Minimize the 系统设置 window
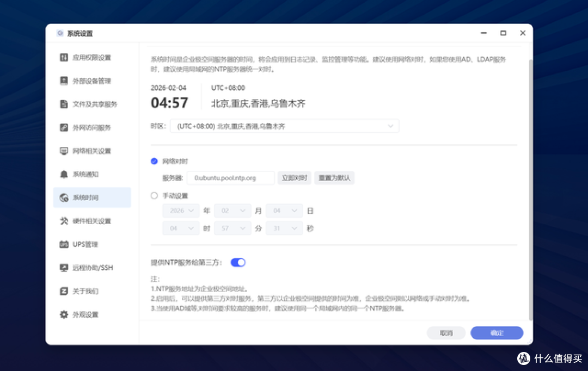Viewport: 588px width, 371px height. [484, 33]
